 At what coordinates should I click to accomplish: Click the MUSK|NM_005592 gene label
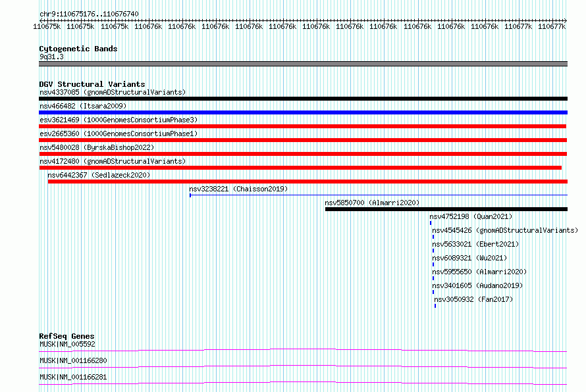(67, 344)
